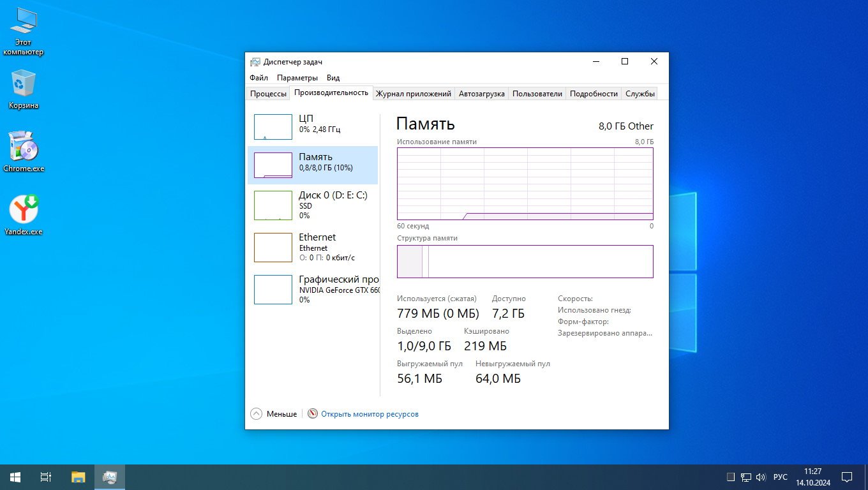Open Task View on taskbar
Image resolution: width=868 pixels, height=490 pixels.
pyautogui.click(x=46, y=477)
